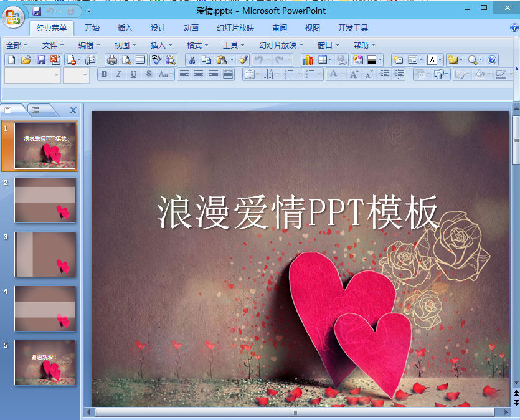The height and width of the screenshot is (420, 520).
Task: Click the Cut scissors icon
Action: pos(191,60)
